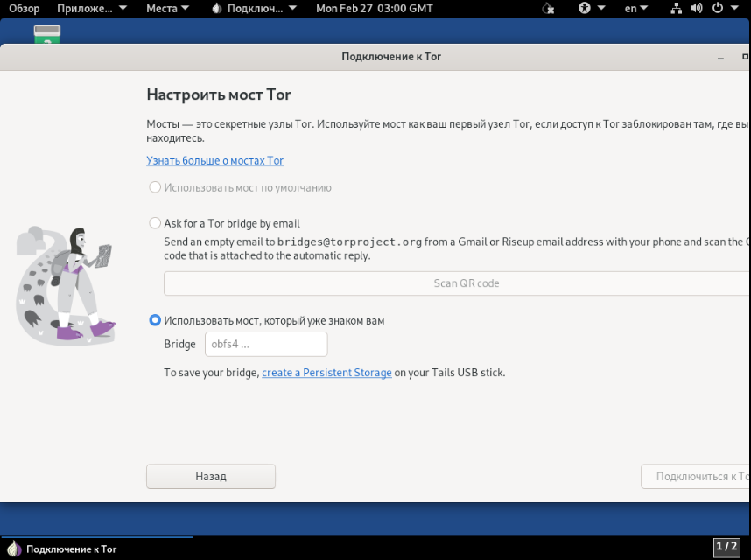751x560 pixels.
Task: Select 'Использовать мост по умолчанию' radio option
Action: (155, 187)
